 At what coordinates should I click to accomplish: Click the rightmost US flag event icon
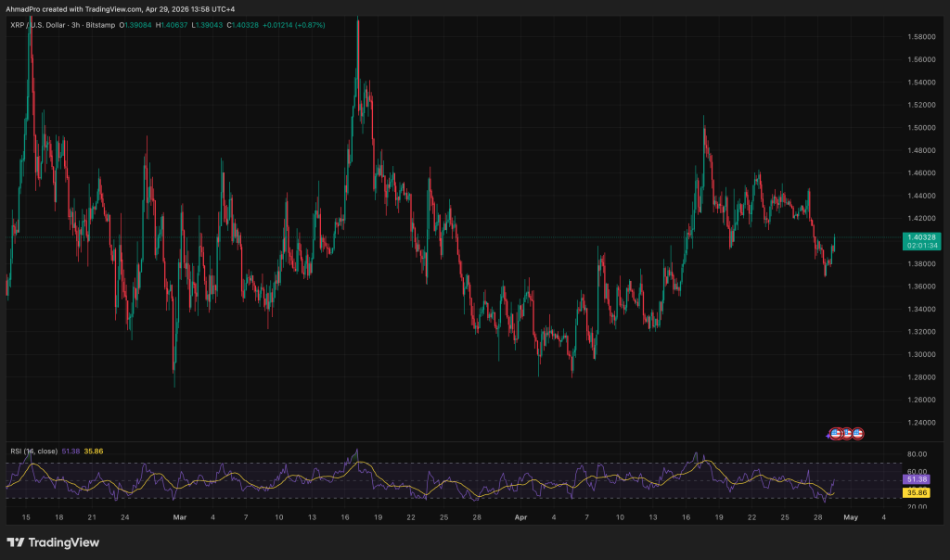859,434
